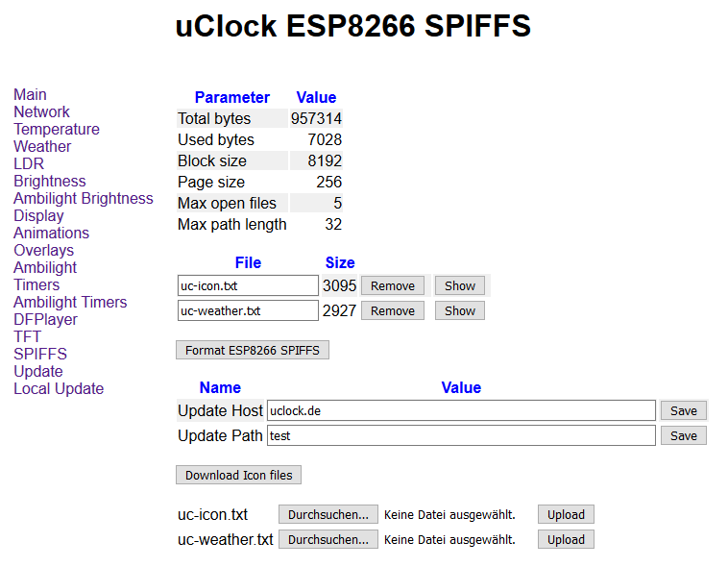Click the uc-weather.txt filename field

pos(248,310)
